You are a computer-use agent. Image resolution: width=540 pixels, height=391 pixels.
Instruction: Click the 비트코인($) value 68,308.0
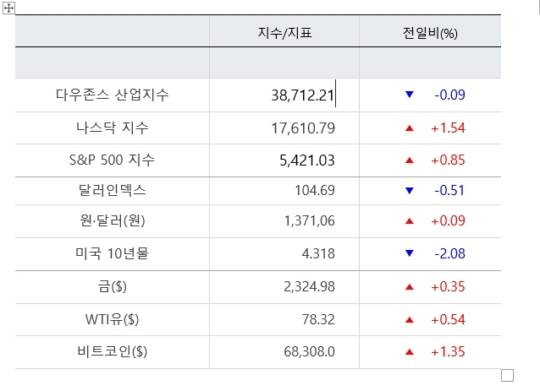[309, 352]
